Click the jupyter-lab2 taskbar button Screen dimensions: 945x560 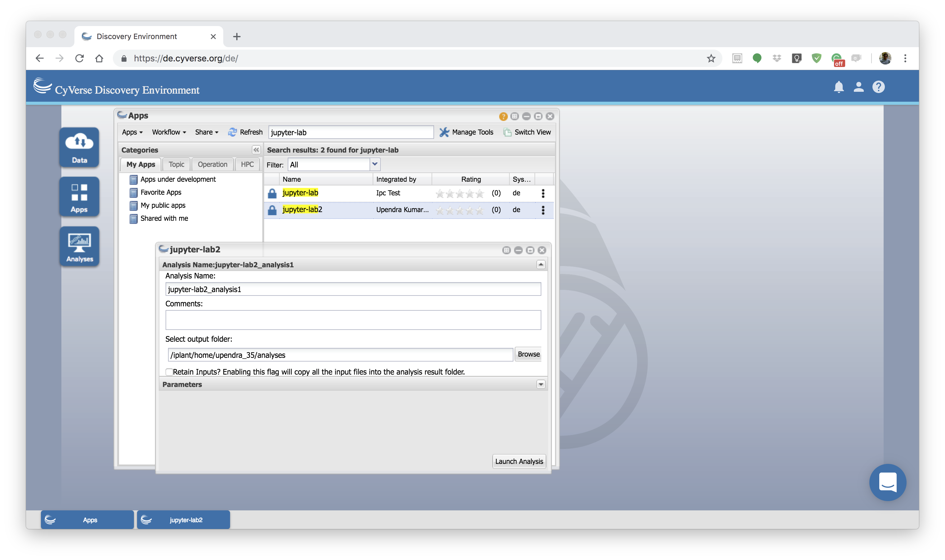pyautogui.click(x=183, y=520)
